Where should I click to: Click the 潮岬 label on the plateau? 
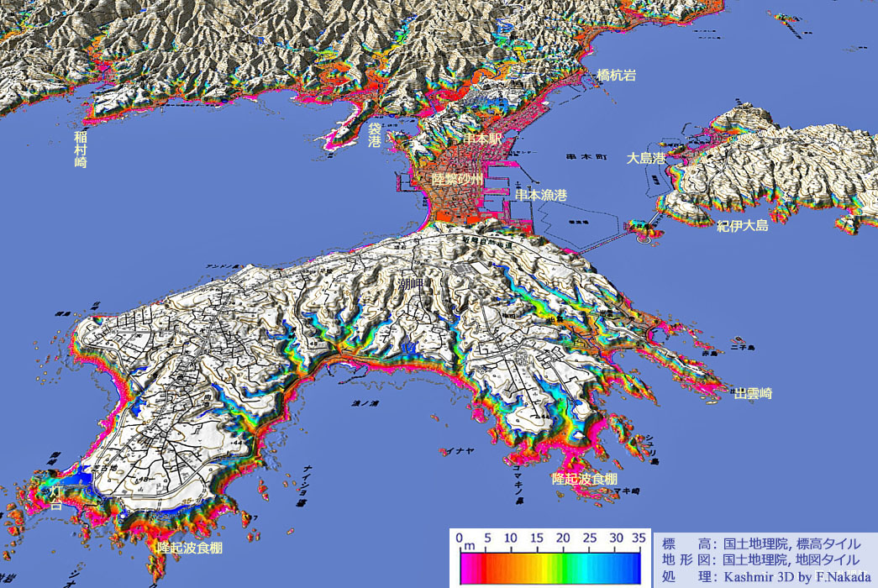[x=411, y=286]
